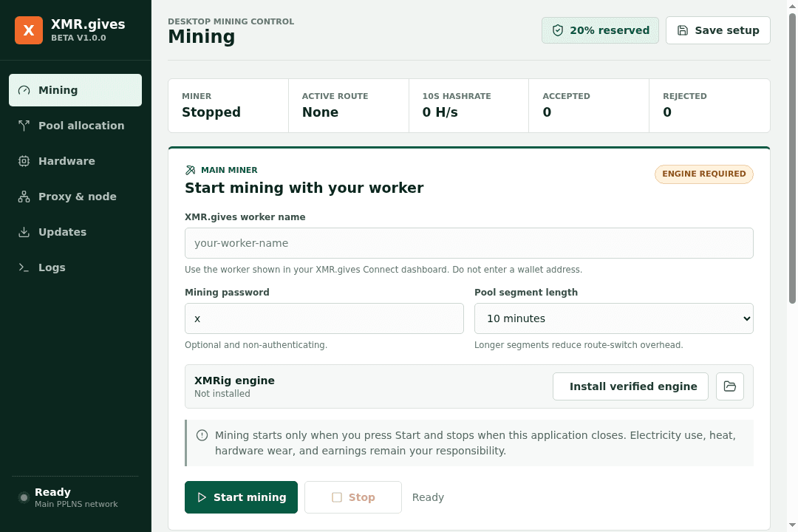Click the Pool allocation fork icon
The width and height of the screenshot is (798, 532).
[x=24, y=126]
